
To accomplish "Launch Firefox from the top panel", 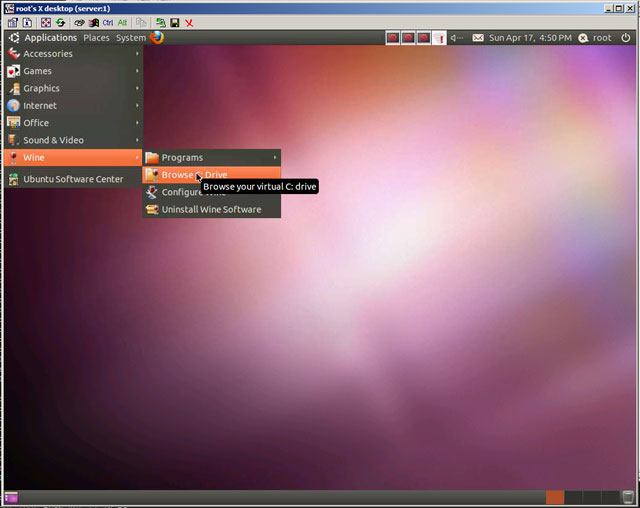I will pos(157,38).
